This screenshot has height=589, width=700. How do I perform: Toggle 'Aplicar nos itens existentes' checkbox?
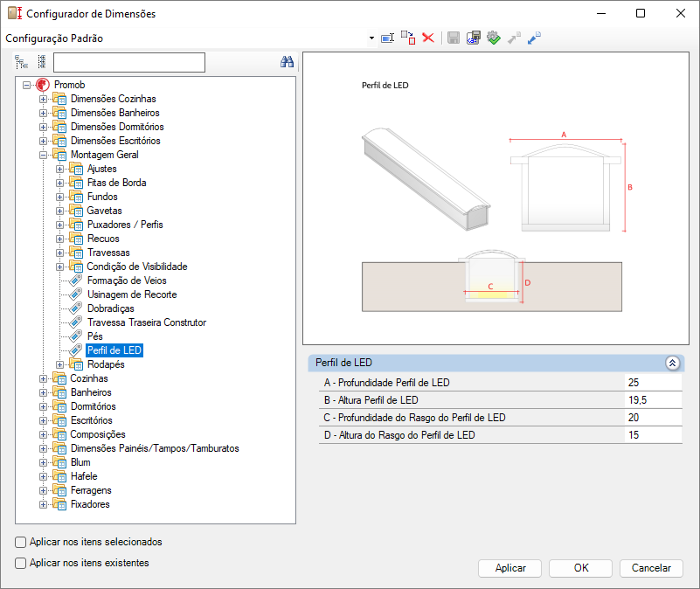coord(21,564)
